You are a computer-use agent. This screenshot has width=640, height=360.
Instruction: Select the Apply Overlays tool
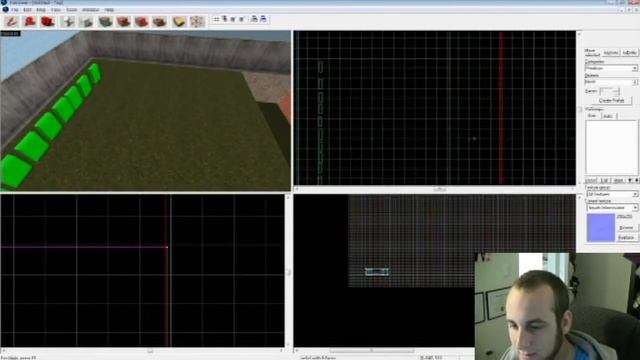160,21
